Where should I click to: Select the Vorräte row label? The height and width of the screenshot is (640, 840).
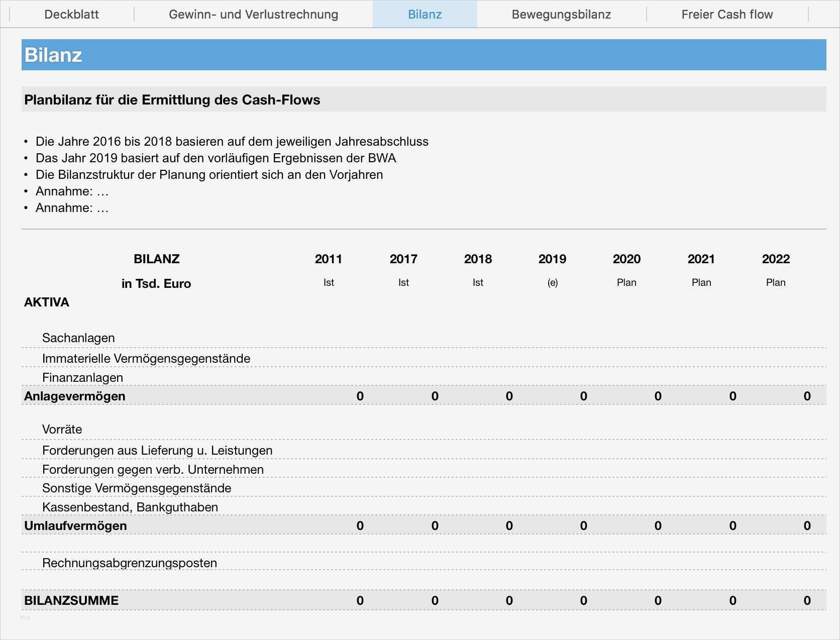click(62, 429)
